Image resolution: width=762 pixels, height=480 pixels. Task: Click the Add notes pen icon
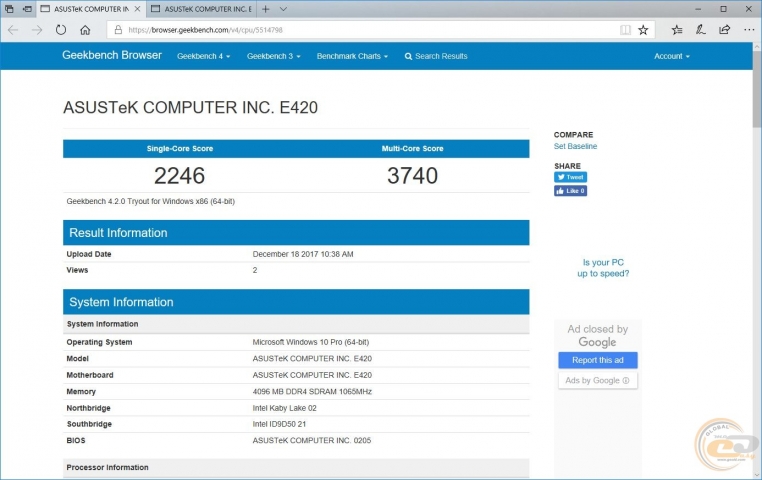700,30
